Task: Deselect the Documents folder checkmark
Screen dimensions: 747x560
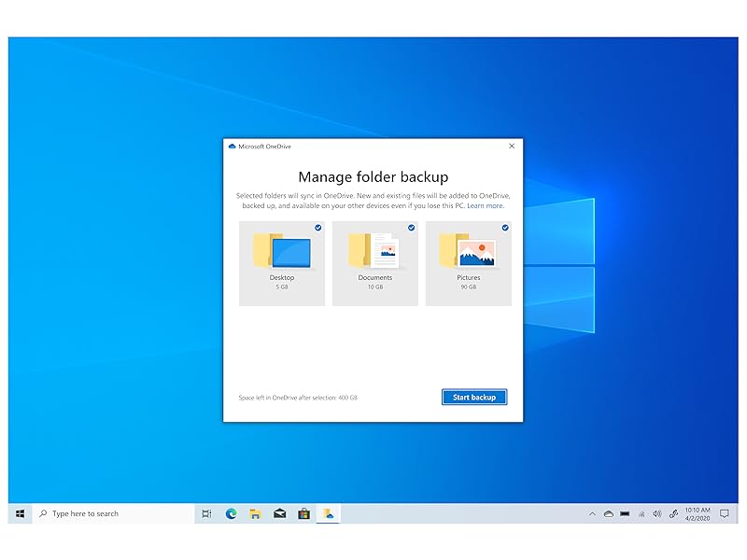Action: click(x=411, y=228)
